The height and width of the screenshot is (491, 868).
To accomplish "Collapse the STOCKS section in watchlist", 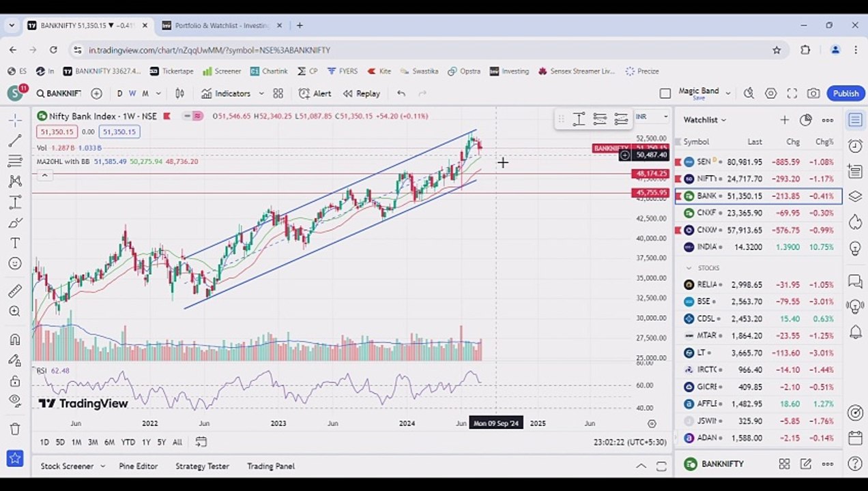I will pos(689,268).
